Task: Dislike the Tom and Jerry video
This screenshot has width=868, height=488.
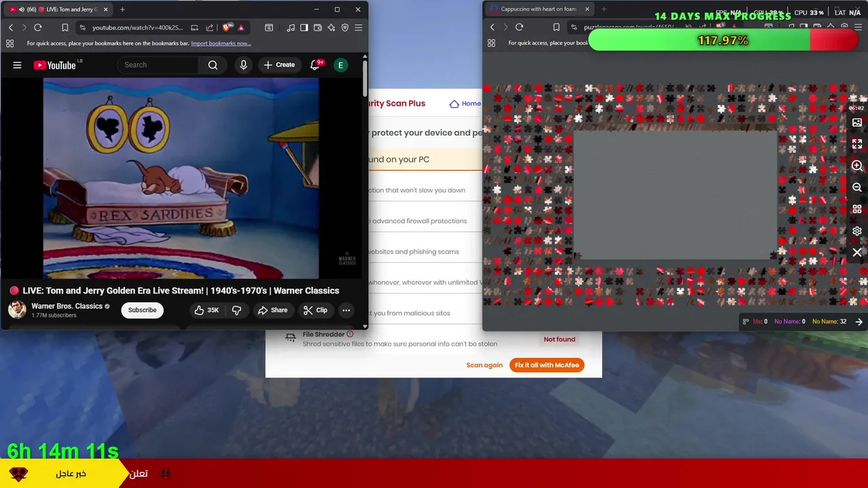Action: [237, 310]
